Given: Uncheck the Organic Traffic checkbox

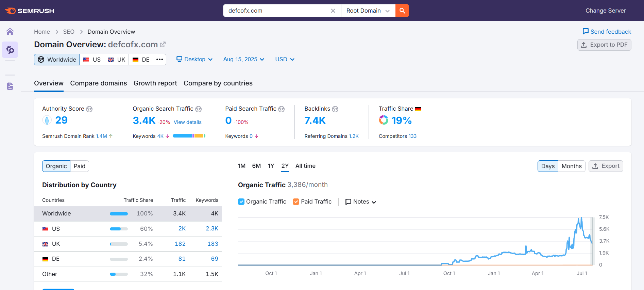Looking at the screenshot, I should [x=241, y=202].
